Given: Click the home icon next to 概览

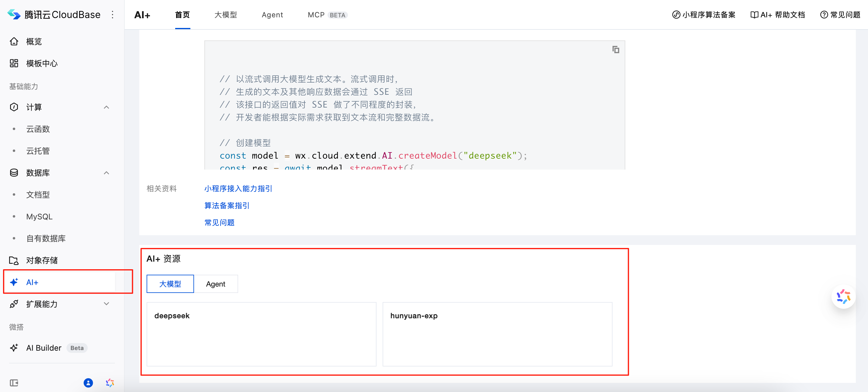Looking at the screenshot, I should (14, 41).
